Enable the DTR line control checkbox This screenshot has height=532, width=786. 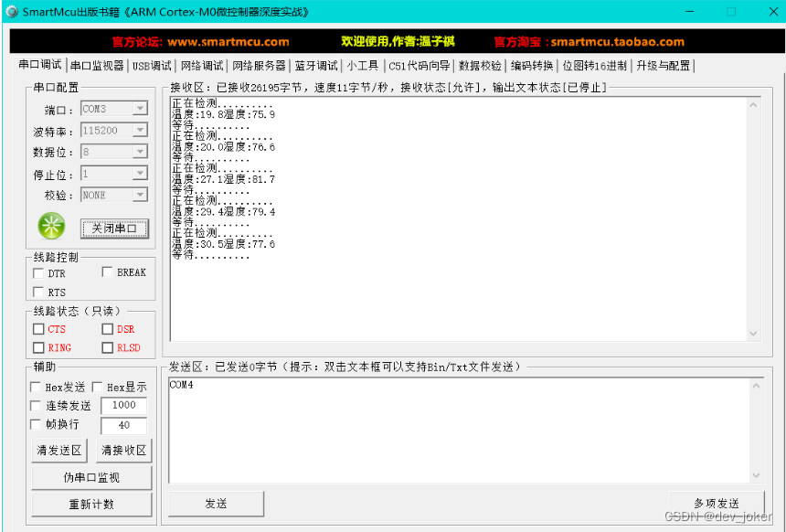coord(38,273)
